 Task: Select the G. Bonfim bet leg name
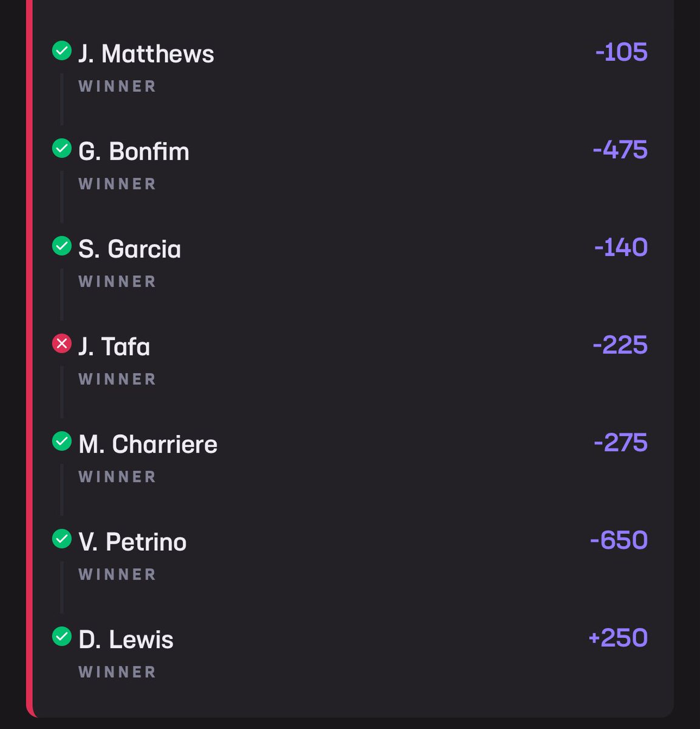[x=134, y=151]
